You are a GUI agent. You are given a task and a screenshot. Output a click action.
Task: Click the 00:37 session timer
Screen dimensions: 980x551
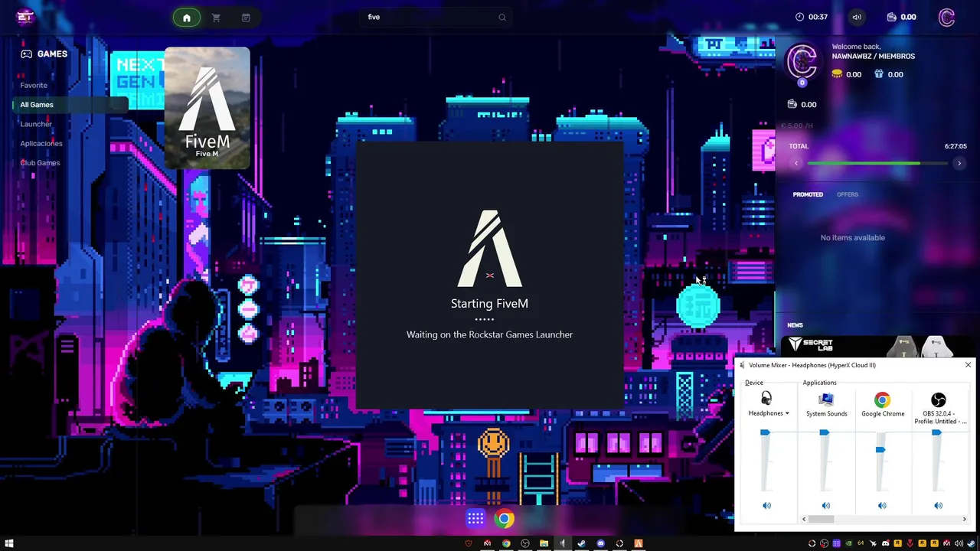point(812,17)
